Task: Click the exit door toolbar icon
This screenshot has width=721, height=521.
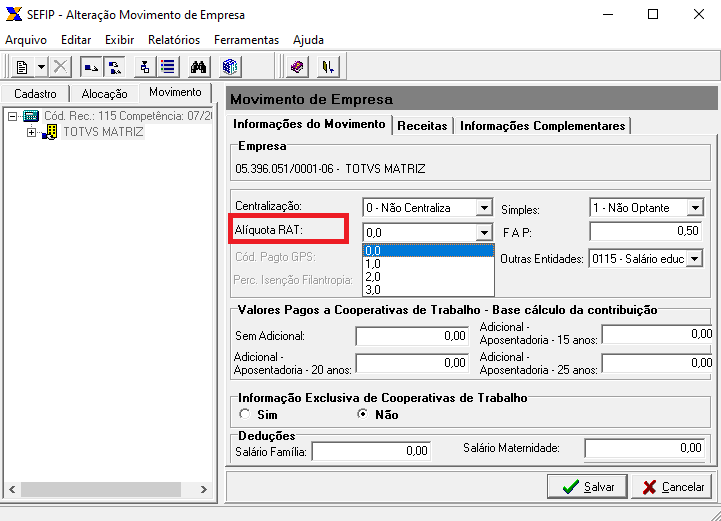Action: pos(328,67)
